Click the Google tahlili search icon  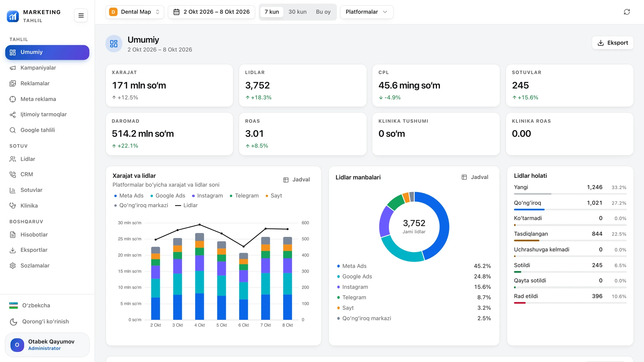click(x=13, y=130)
